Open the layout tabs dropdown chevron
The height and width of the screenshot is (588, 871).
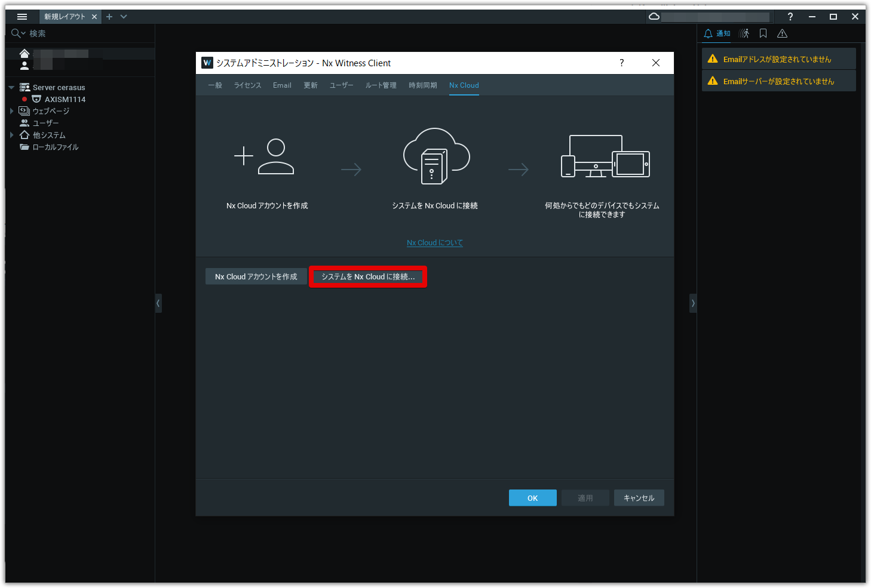click(x=124, y=17)
